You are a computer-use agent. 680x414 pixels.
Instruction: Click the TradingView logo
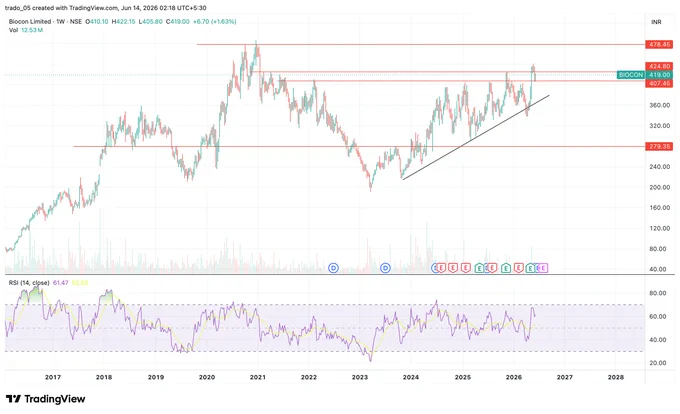tap(46, 399)
